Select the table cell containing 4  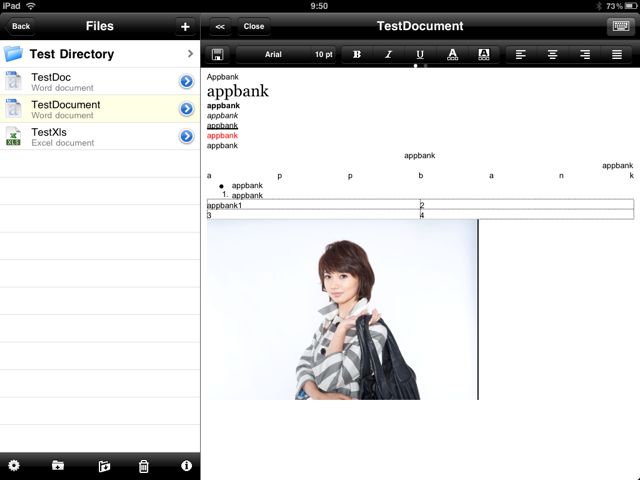tap(527, 215)
